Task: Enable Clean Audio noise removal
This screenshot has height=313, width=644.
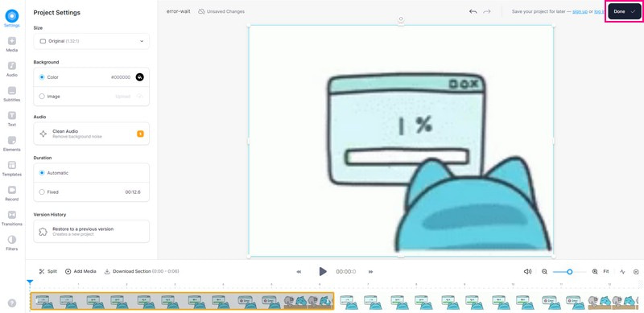Action: tap(92, 134)
